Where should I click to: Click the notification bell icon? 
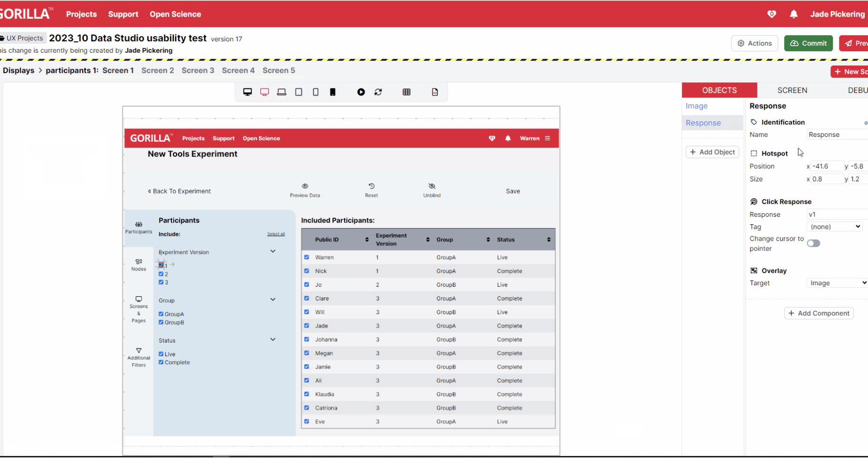pos(794,14)
